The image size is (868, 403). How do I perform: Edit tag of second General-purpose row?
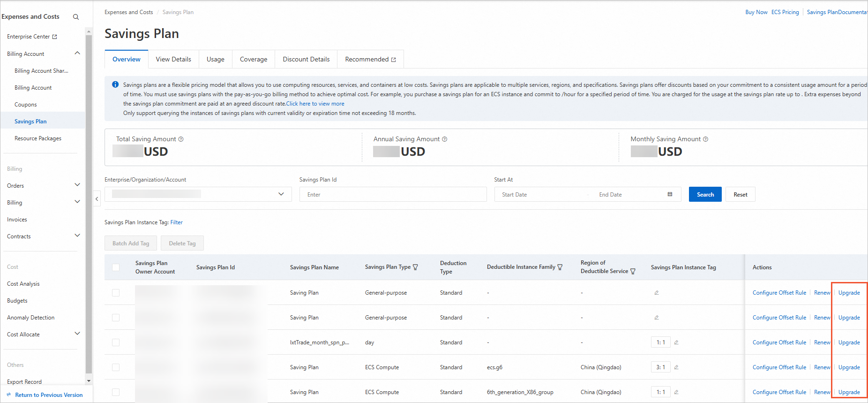(657, 318)
